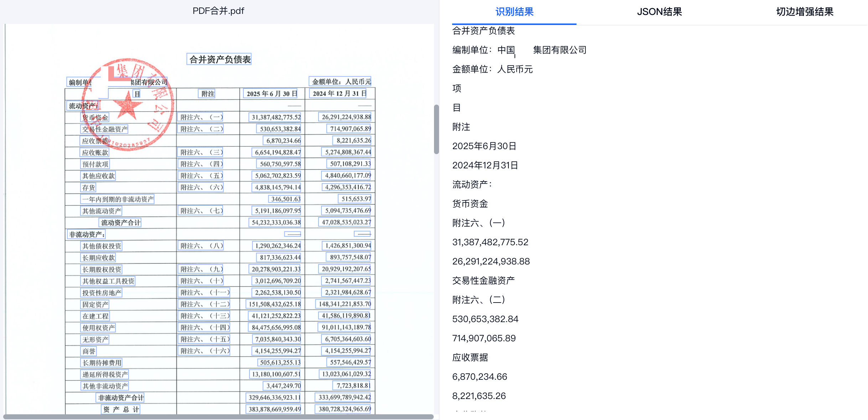Select the 识别结果 tab
Viewport: 868px width, 420px height.
pyautogui.click(x=514, y=12)
